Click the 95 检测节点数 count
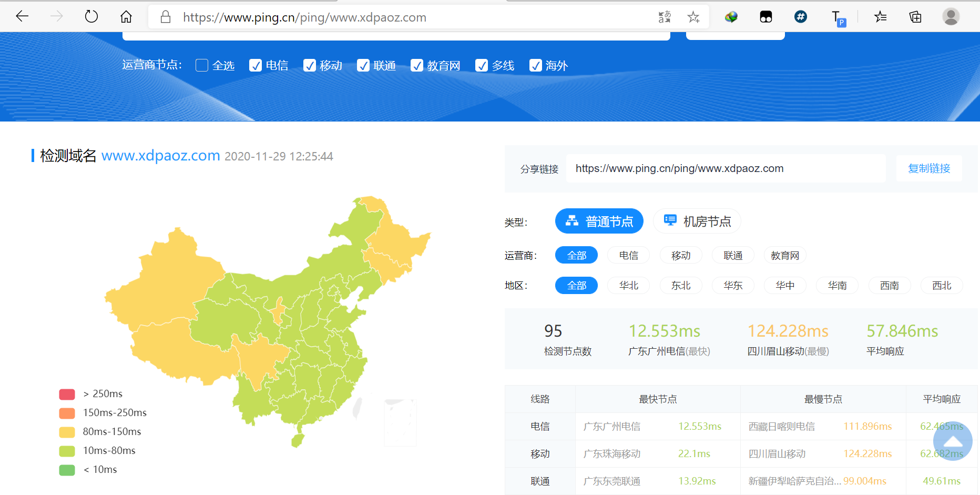This screenshot has height=495, width=980. tap(553, 331)
